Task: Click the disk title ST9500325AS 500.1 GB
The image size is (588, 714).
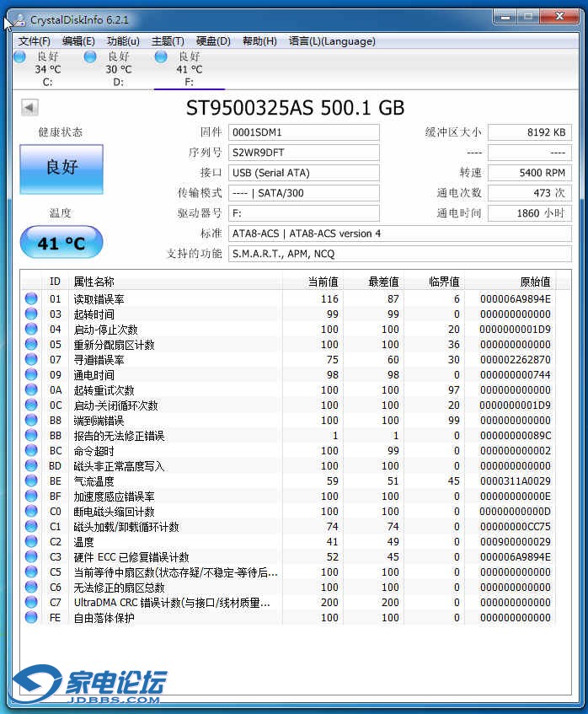Action: 295,108
